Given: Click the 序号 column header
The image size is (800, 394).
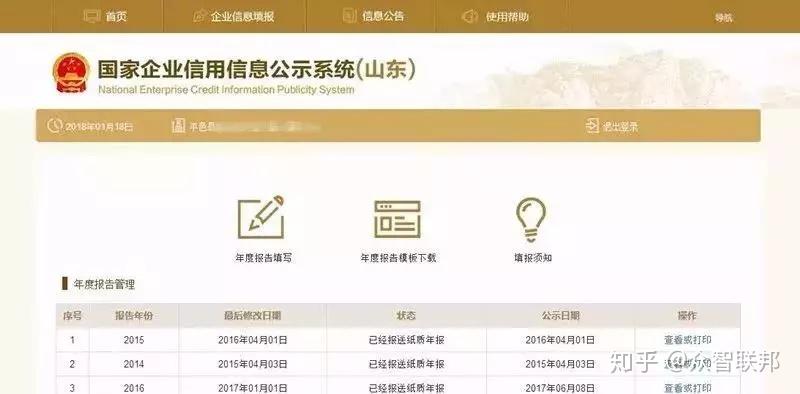Looking at the screenshot, I should tap(72, 316).
